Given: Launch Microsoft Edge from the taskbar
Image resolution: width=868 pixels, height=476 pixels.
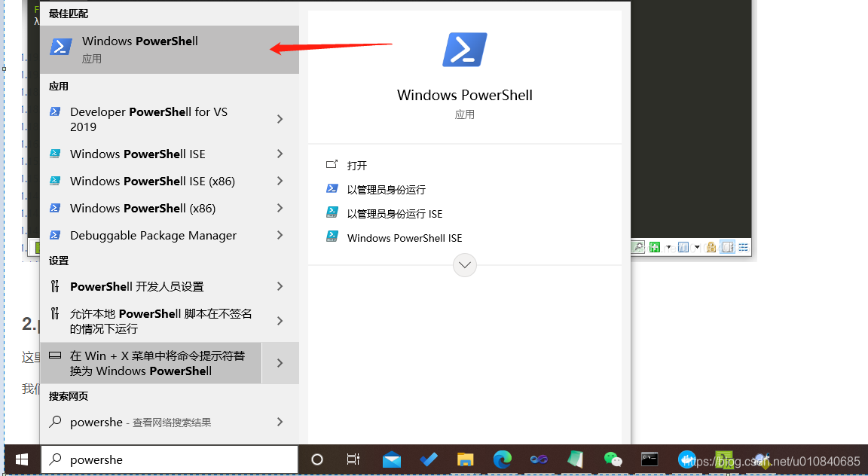Looking at the screenshot, I should [502, 459].
